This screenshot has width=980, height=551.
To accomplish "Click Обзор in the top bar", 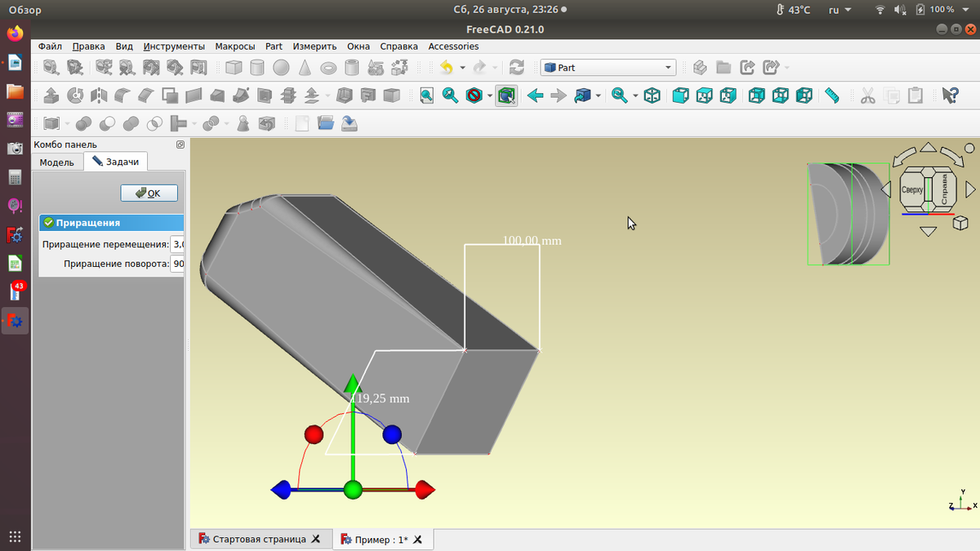I will 25,10.
